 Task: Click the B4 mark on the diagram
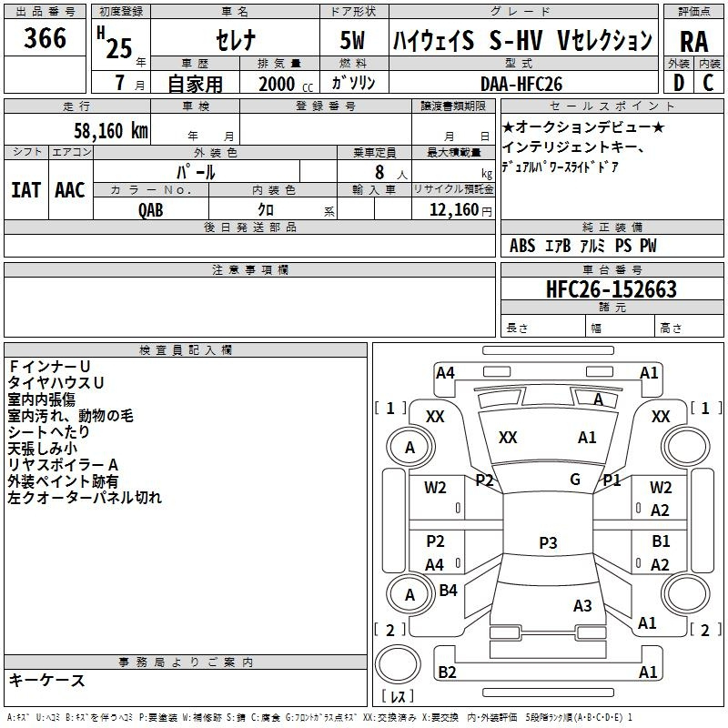click(448, 590)
